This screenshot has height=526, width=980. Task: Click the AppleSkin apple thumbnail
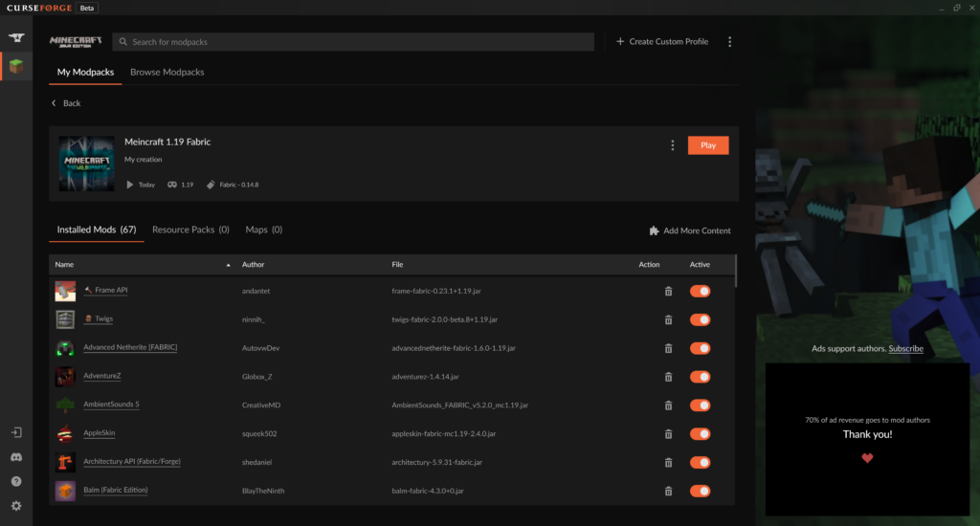coord(65,434)
